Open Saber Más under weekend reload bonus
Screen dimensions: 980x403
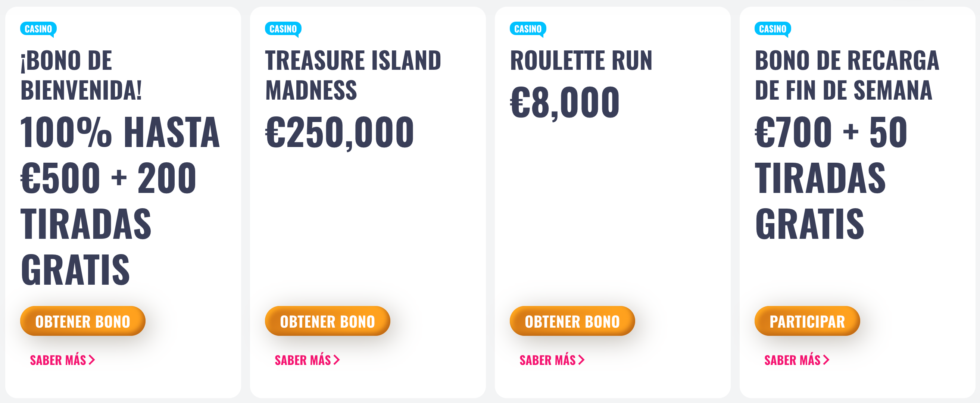797,360
